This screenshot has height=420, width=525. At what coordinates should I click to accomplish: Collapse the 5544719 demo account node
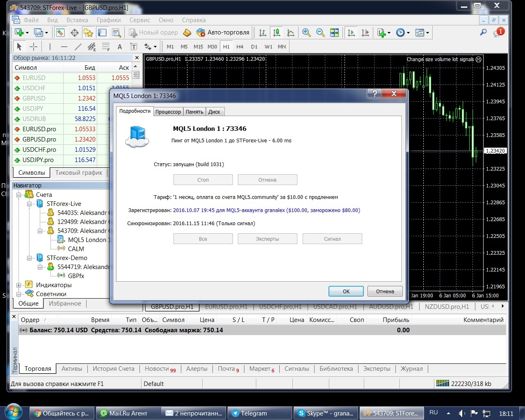coord(40,267)
